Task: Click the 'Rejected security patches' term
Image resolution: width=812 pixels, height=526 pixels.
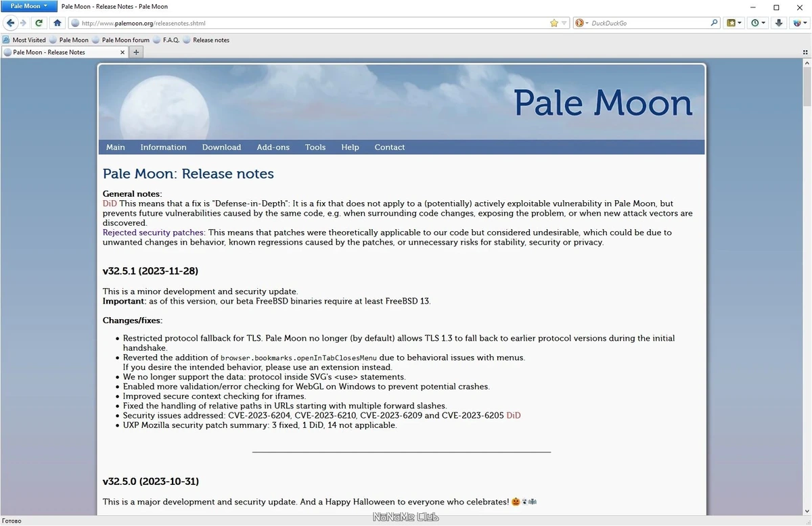Action: [x=153, y=233]
